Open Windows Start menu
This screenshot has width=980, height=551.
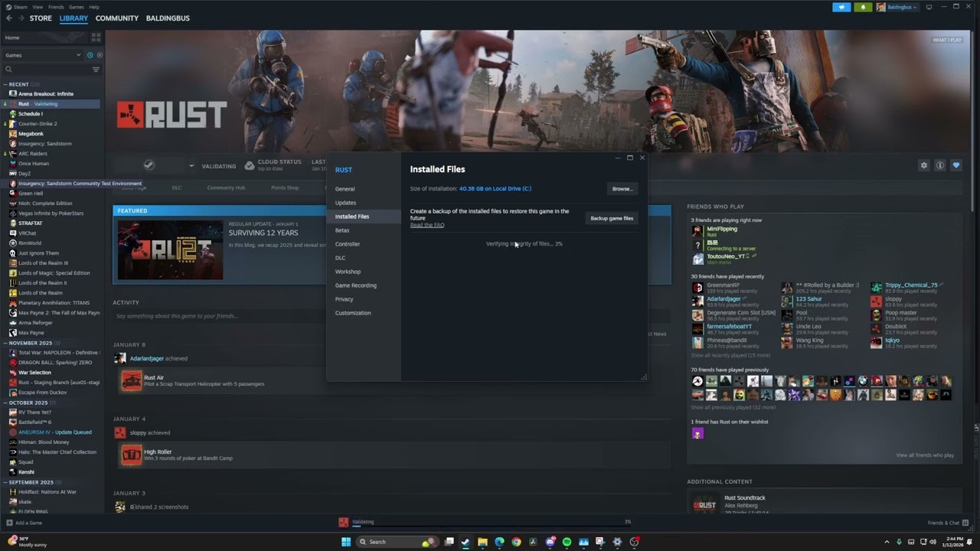346,542
